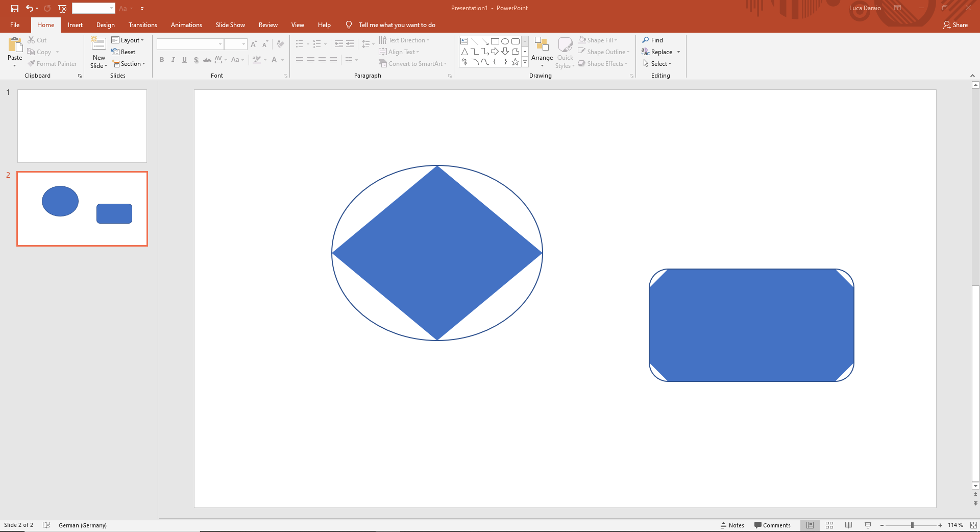Image resolution: width=980 pixels, height=532 pixels.
Task: Click the Find magnifier button
Action: [x=653, y=40]
